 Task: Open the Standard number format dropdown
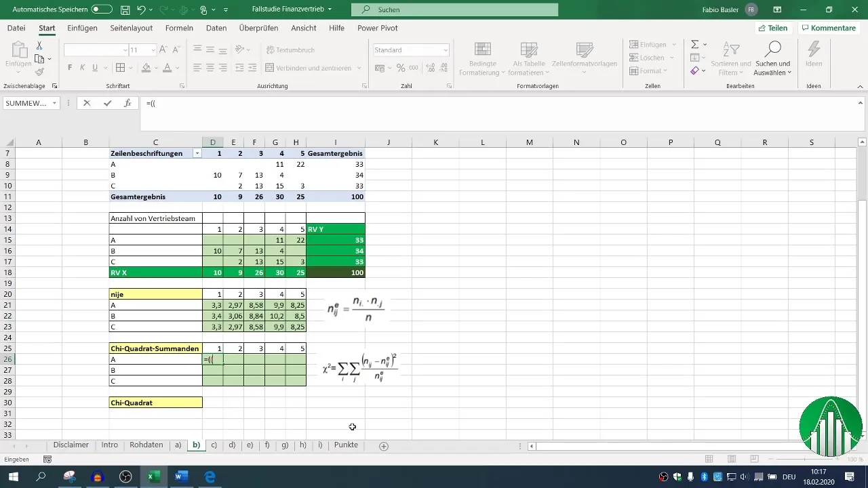(446, 50)
